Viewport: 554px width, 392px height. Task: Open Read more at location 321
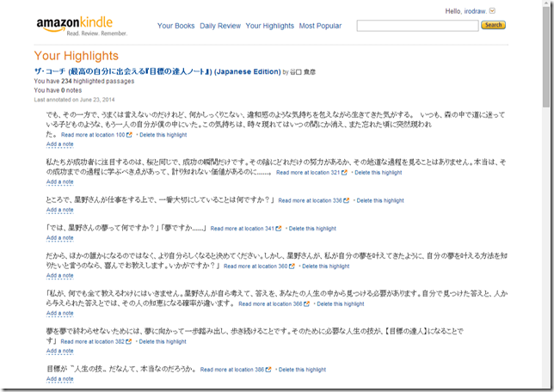click(x=308, y=173)
